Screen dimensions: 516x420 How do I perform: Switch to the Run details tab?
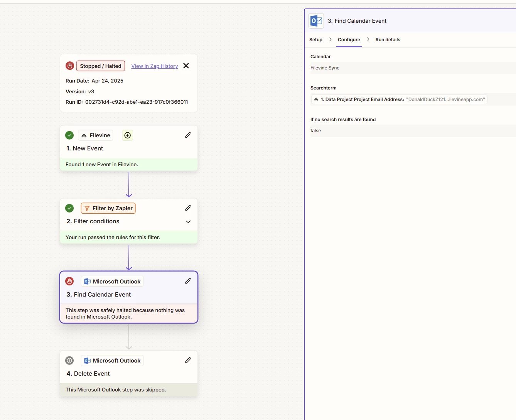click(x=388, y=40)
